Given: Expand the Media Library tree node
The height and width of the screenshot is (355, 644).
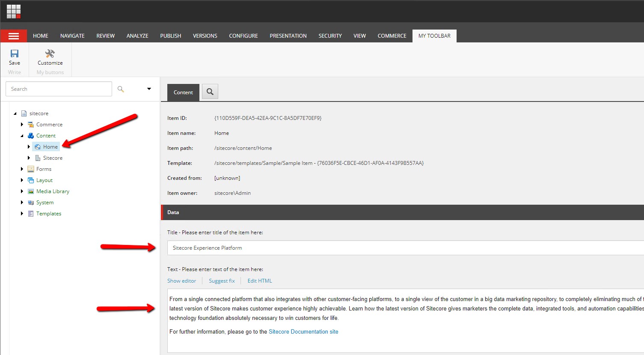Looking at the screenshot, I should (x=22, y=191).
